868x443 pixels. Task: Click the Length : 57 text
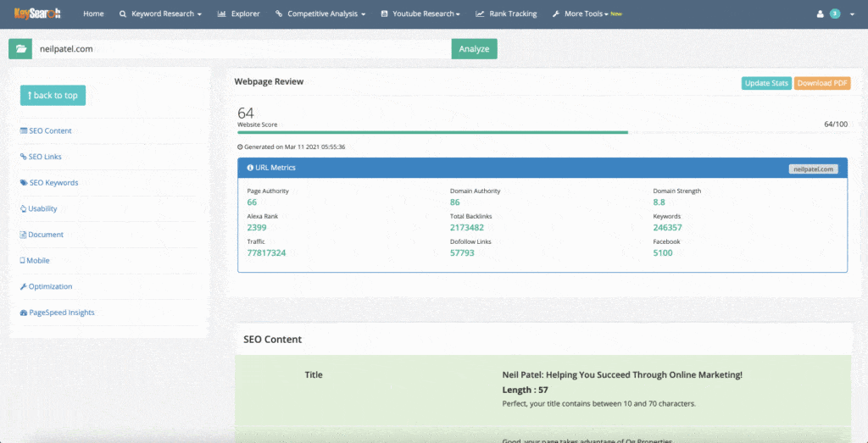pyautogui.click(x=525, y=390)
